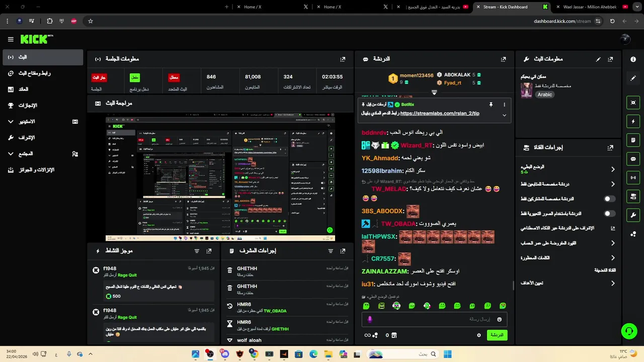The height and width of the screenshot is (362, 644).
Task: Open Moderation (الإشراف) sidebar item
Action: (x=43, y=138)
